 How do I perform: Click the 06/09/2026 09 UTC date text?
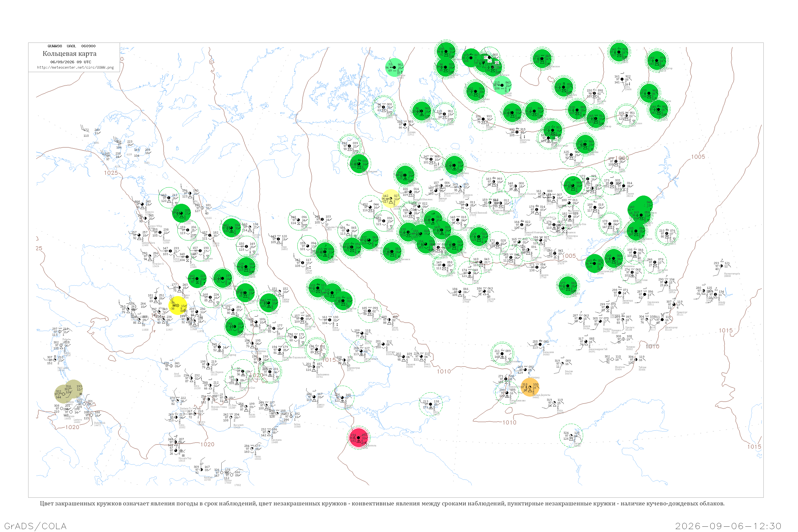pyautogui.click(x=70, y=62)
